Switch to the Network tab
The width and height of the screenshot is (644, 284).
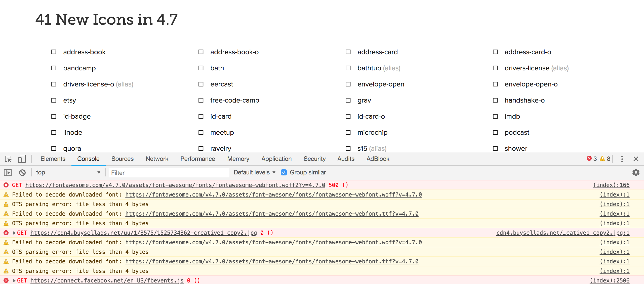(x=157, y=159)
